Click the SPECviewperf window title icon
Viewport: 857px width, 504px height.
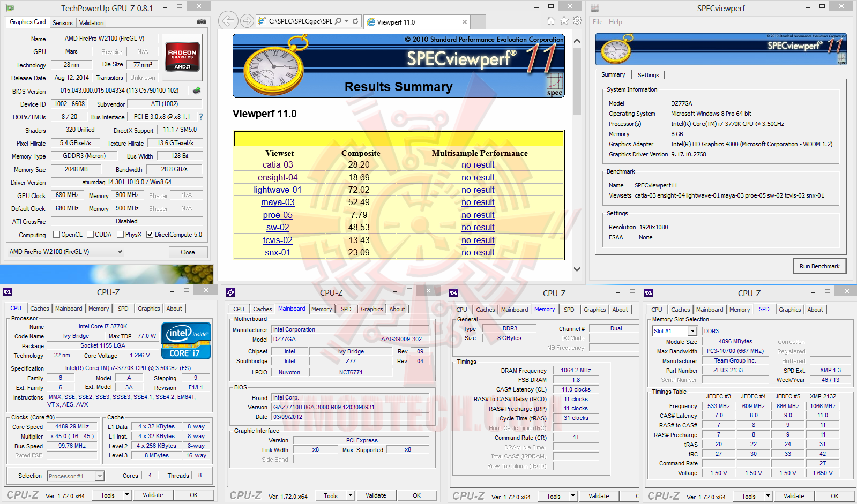tap(594, 8)
